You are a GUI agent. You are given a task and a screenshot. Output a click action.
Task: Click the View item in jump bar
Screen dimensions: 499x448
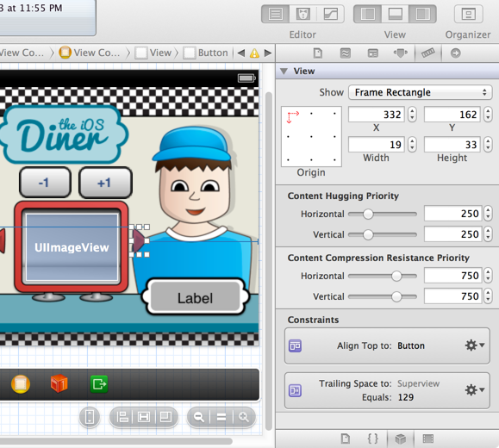(153, 53)
